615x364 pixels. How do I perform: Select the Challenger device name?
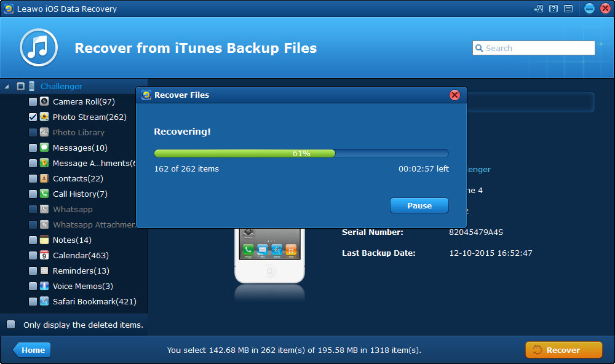(x=61, y=86)
